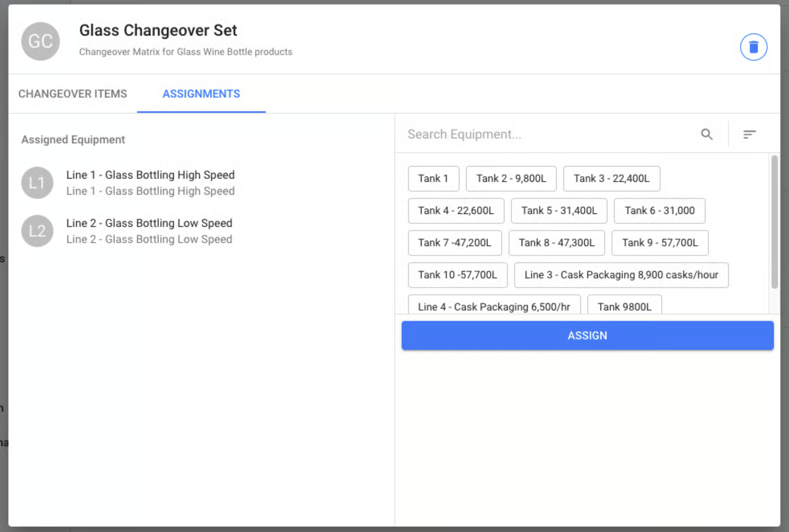This screenshot has width=789, height=532.
Task: Open the Assignments tab
Action: click(201, 94)
